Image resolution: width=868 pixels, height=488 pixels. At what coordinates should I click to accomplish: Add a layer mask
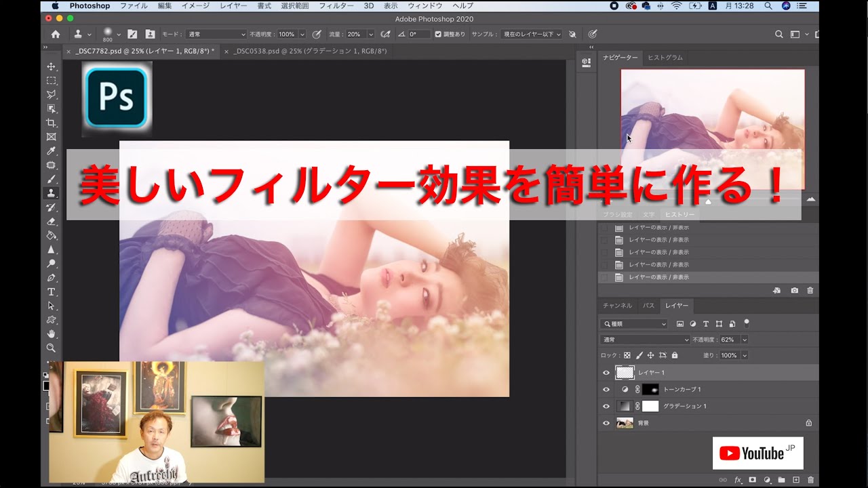[752, 480]
